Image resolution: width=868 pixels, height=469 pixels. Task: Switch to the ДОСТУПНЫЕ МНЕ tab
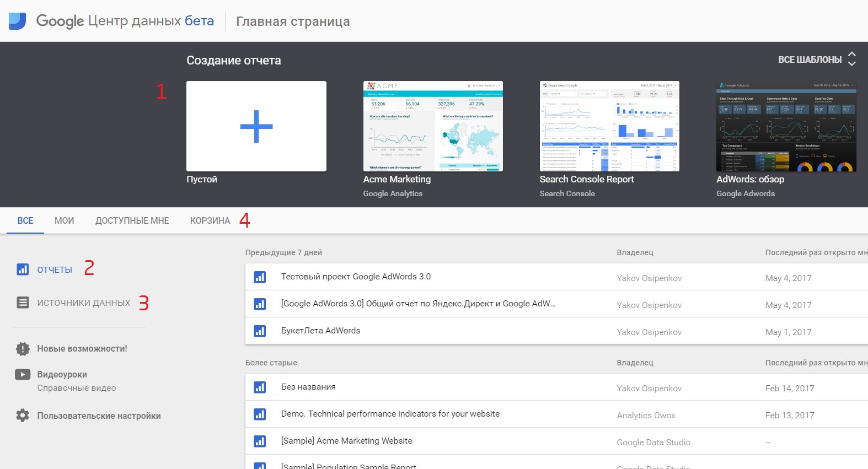coord(132,220)
